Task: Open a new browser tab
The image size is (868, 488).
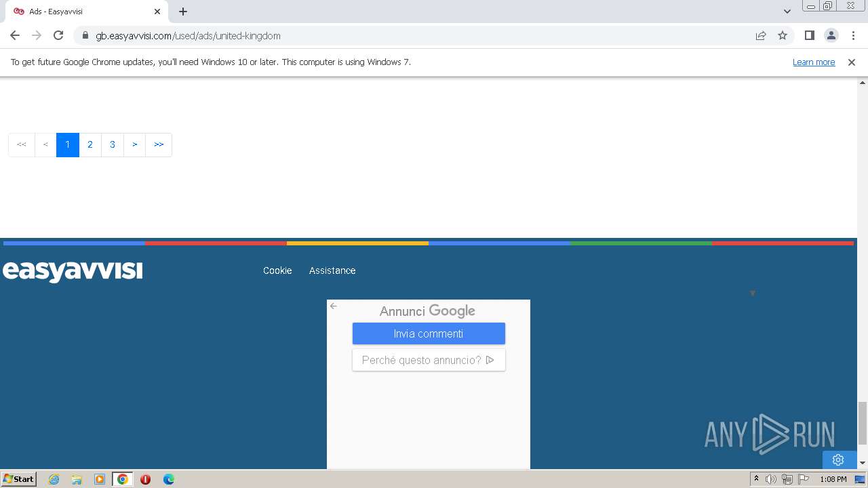Action: (183, 12)
